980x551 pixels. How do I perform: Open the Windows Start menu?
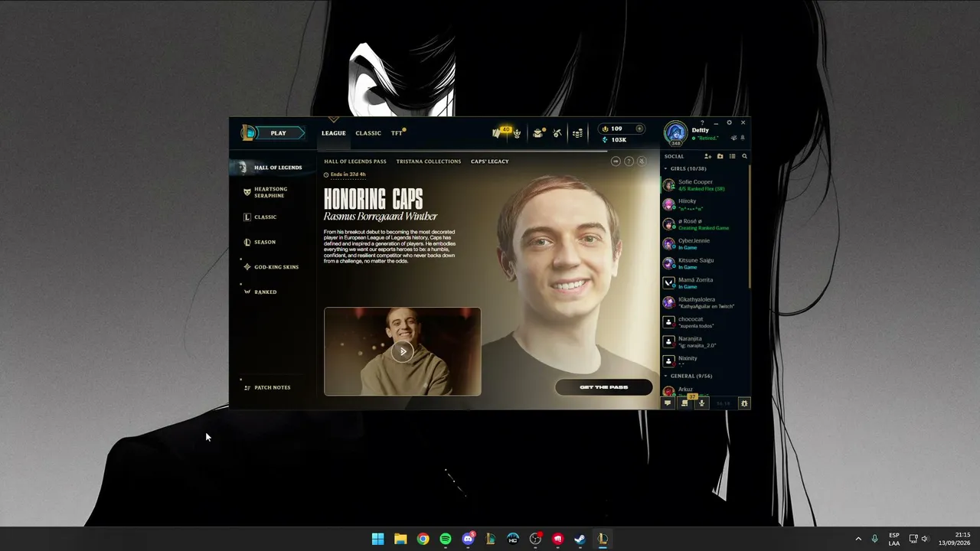pyautogui.click(x=377, y=539)
